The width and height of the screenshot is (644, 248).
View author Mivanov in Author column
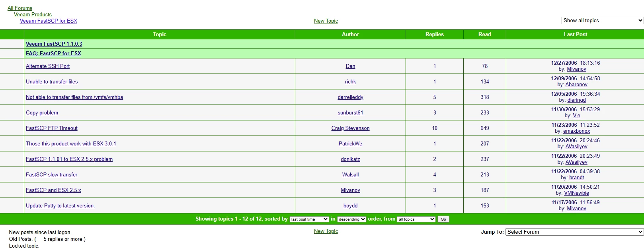pos(350,190)
